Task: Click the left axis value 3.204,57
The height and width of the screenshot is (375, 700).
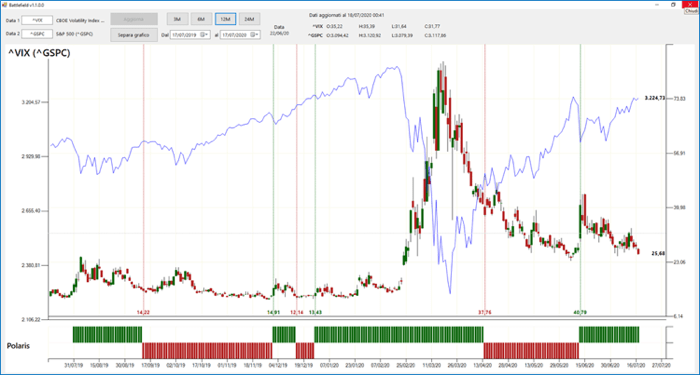Action: click(x=31, y=102)
